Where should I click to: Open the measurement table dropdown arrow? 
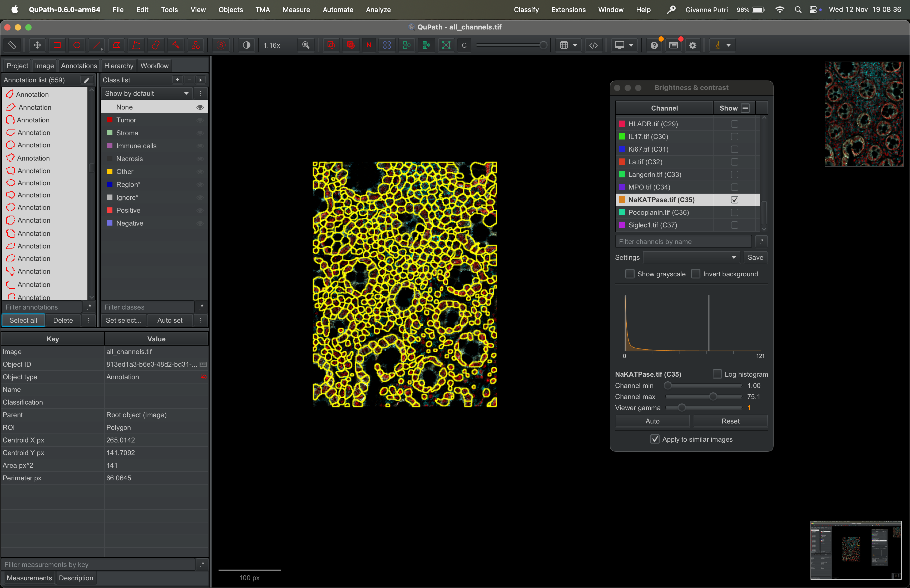click(x=575, y=45)
